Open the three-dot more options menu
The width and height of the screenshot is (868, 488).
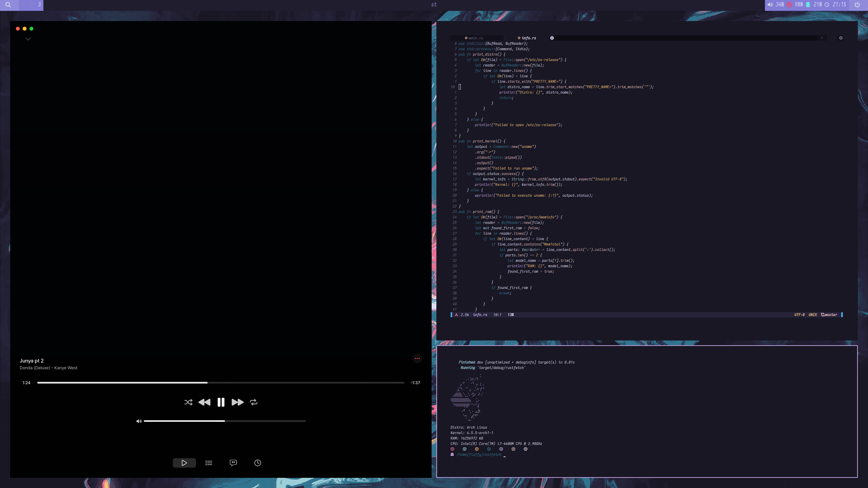417,358
